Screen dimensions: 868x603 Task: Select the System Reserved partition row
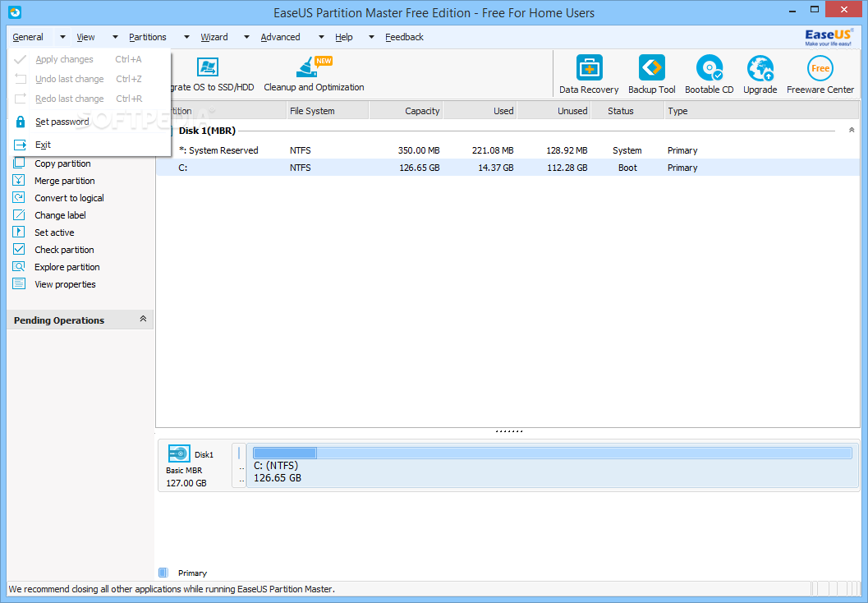click(507, 150)
